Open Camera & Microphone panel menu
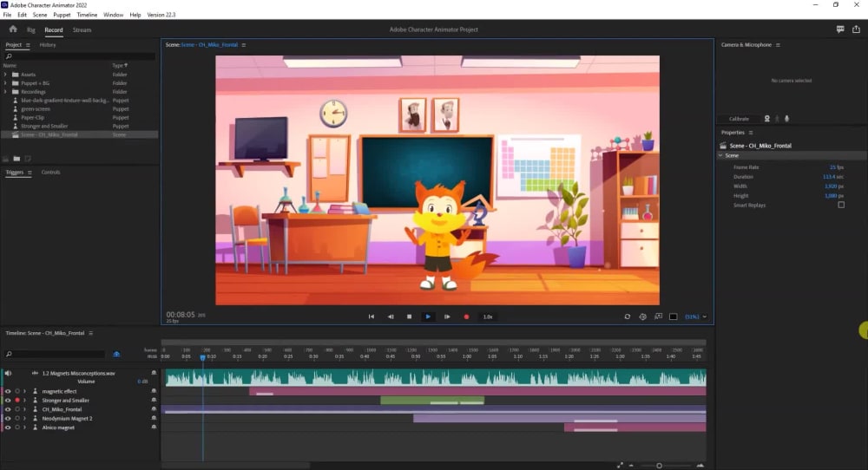 tap(778, 45)
